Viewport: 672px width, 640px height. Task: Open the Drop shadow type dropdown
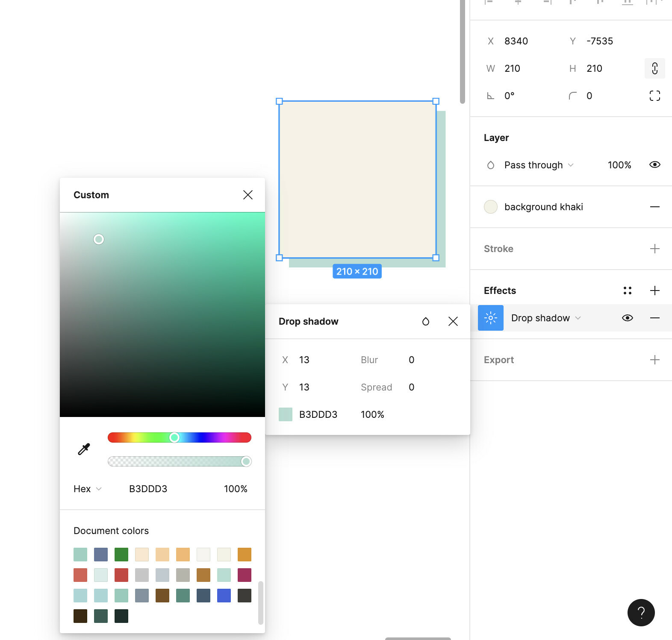tap(546, 318)
